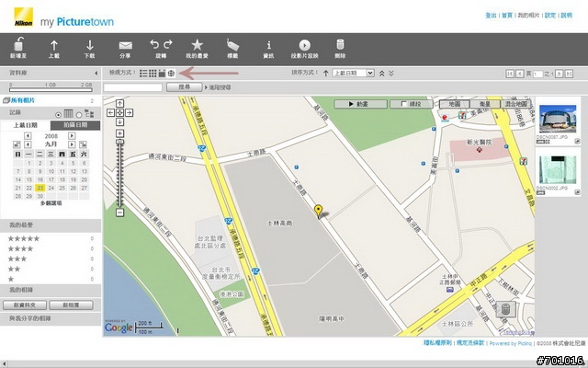Open the 設定 settings link

click(x=550, y=16)
